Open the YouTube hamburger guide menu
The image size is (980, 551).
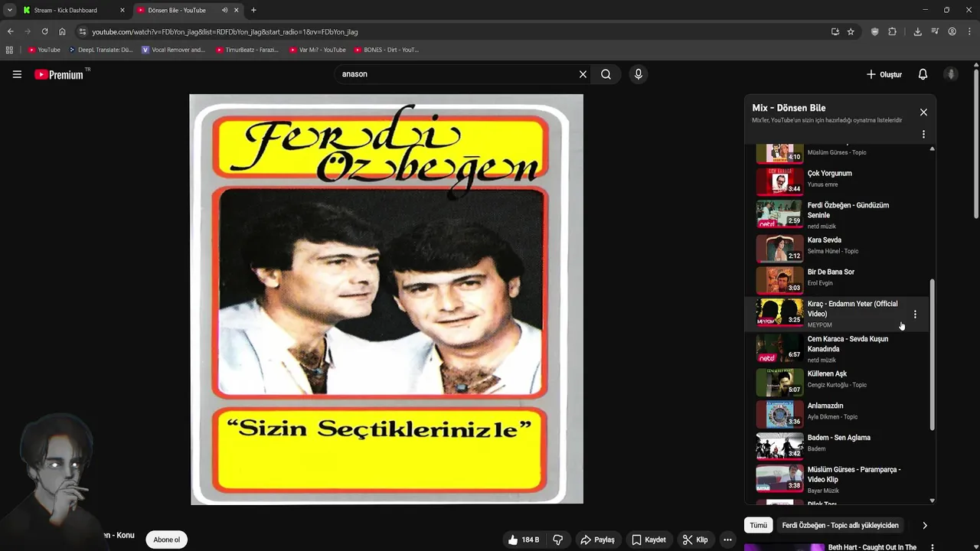coord(17,74)
